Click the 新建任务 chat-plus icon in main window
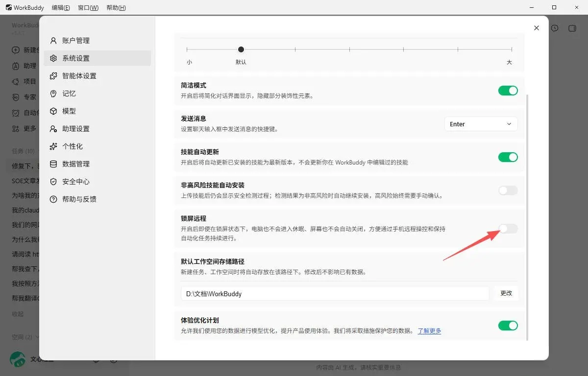This screenshot has height=376, width=588. coord(16,50)
